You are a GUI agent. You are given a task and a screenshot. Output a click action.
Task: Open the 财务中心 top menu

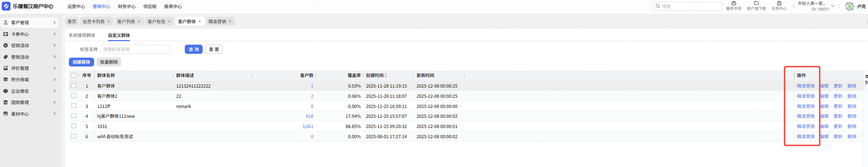(x=127, y=6)
